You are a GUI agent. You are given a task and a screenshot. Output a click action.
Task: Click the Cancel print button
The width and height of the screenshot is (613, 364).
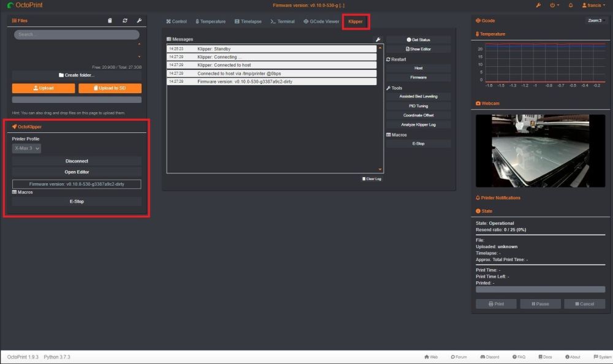point(584,304)
